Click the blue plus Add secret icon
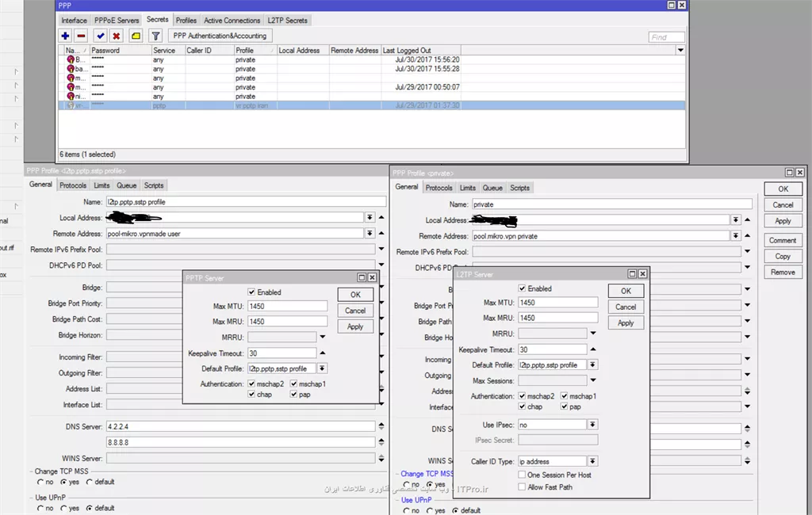 pyautogui.click(x=65, y=36)
